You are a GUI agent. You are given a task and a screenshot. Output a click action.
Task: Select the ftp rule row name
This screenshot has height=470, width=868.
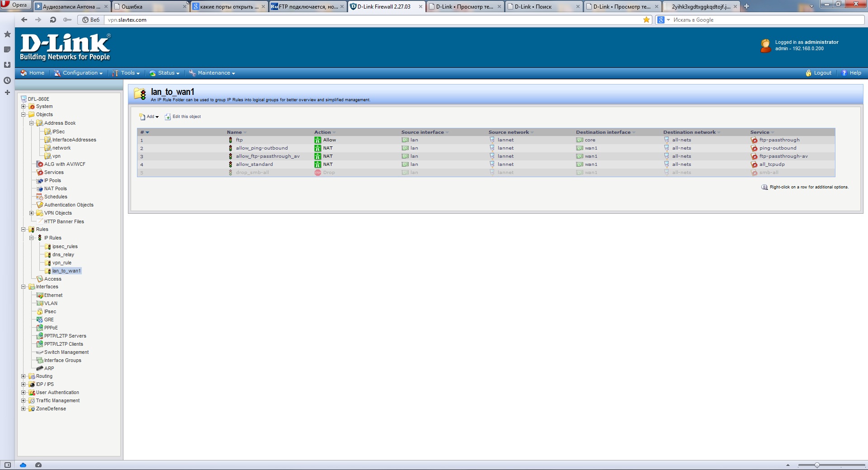click(239, 140)
